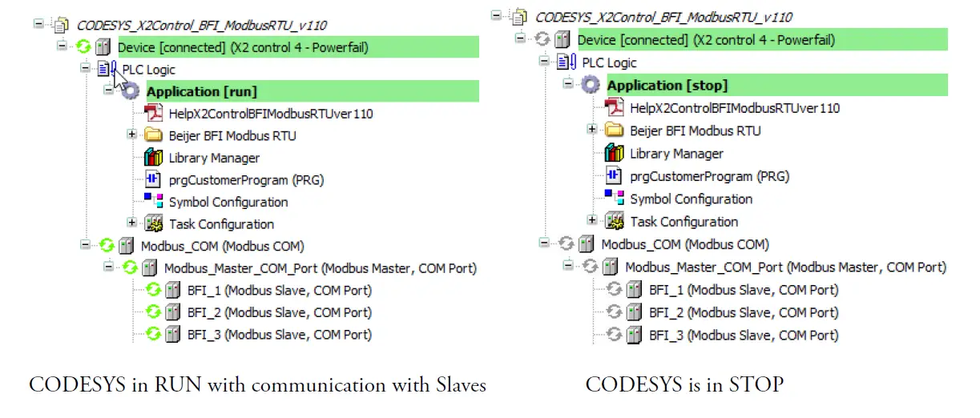Select 'BFI_1 (Modbus Slave, COM Port)' text, run tree
Screen dimensions: 980x418
[280, 291]
